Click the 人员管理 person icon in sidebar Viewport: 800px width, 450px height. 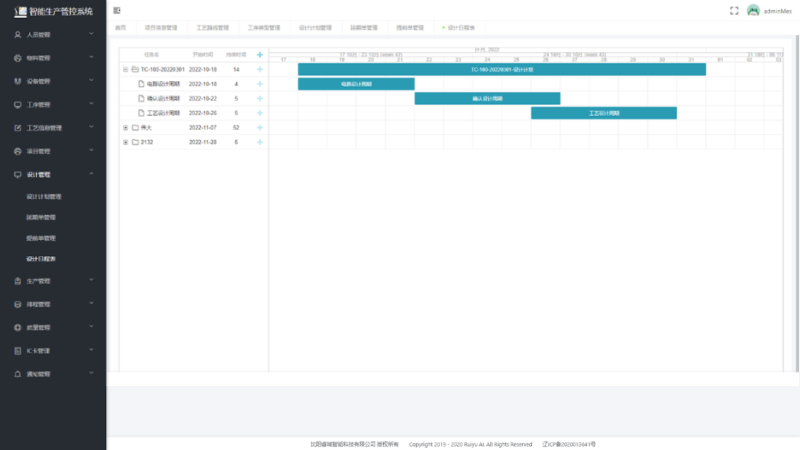pos(18,34)
